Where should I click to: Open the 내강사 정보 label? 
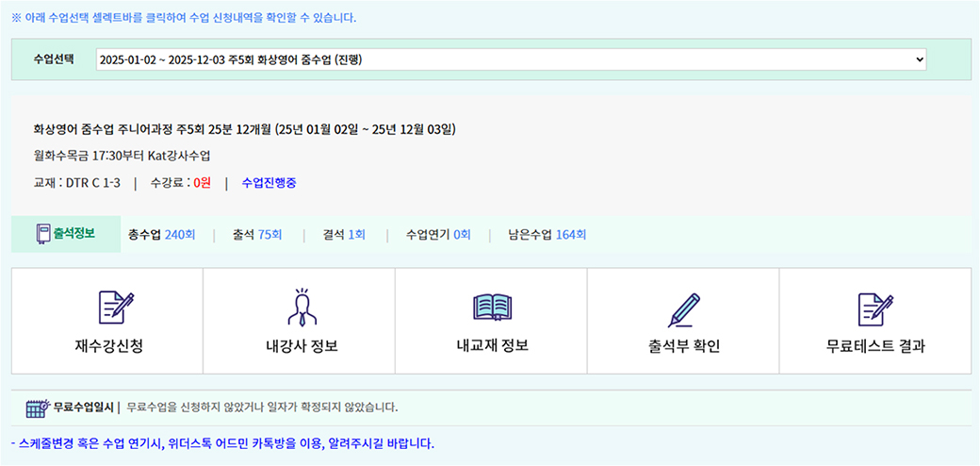[x=302, y=346]
